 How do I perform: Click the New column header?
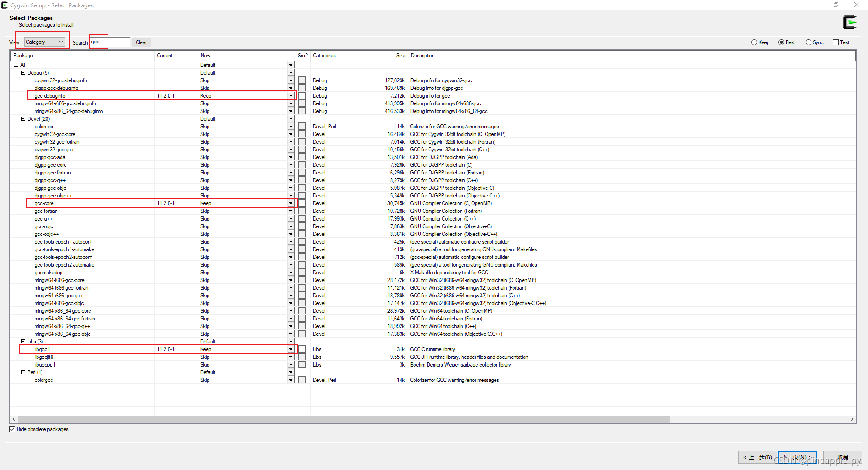246,56
